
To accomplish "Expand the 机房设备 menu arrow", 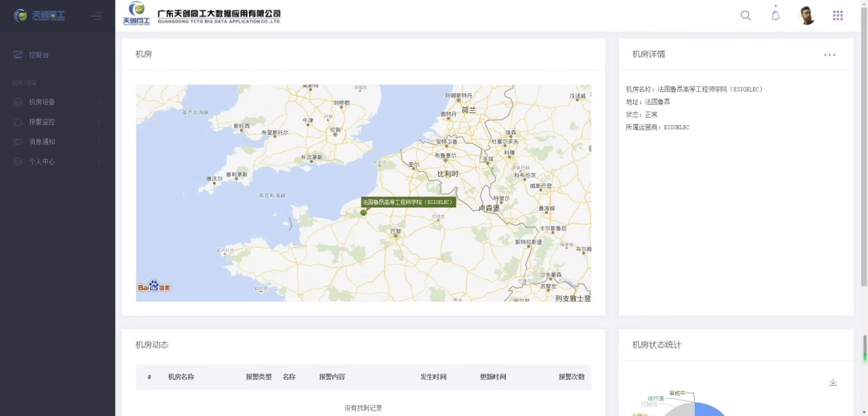I will [x=100, y=102].
